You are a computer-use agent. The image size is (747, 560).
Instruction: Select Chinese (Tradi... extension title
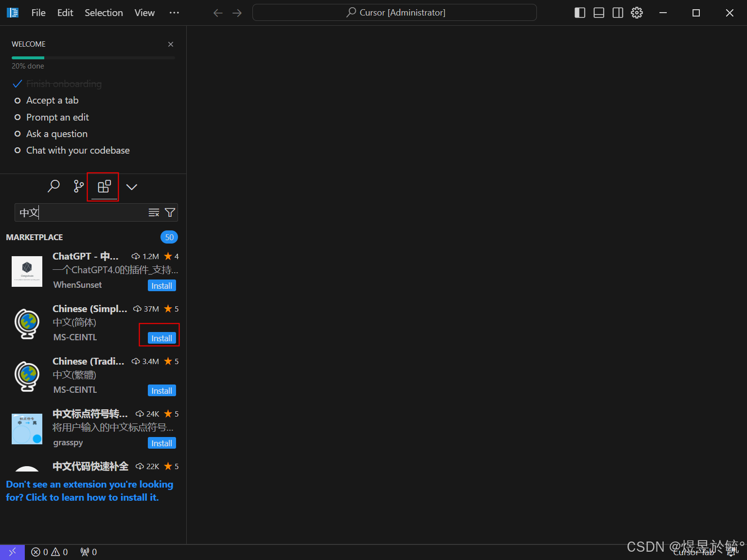click(89, 361)
